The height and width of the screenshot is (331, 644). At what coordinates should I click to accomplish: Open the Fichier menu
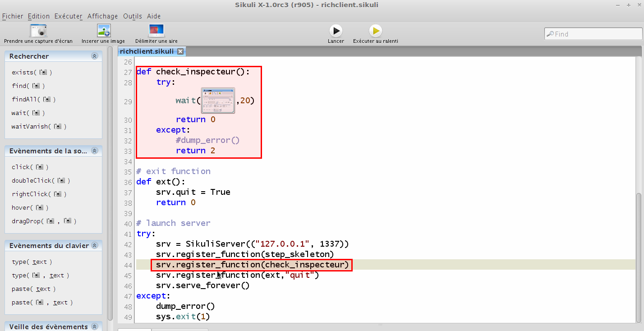tap(13, 16)
